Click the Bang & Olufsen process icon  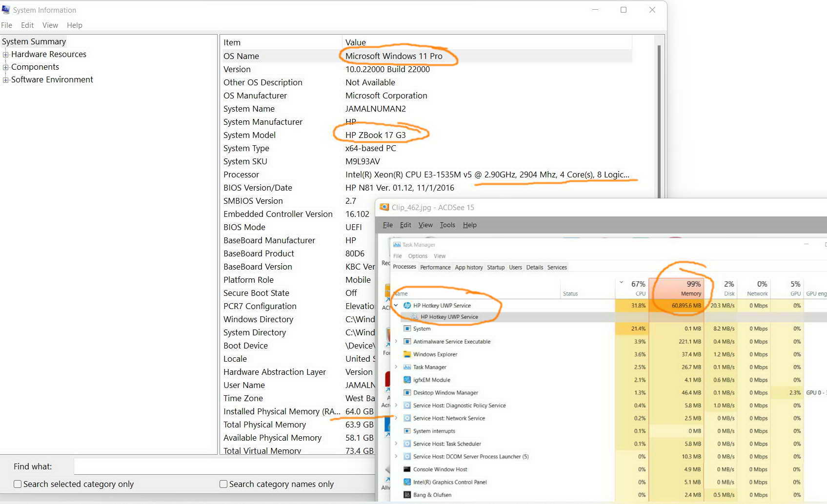(407, 495)
